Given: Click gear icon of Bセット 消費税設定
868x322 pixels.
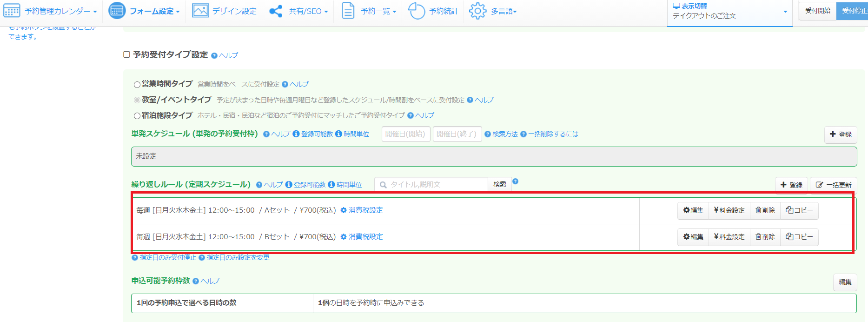Looking at the screenshot, I should (x=344, y=237).
